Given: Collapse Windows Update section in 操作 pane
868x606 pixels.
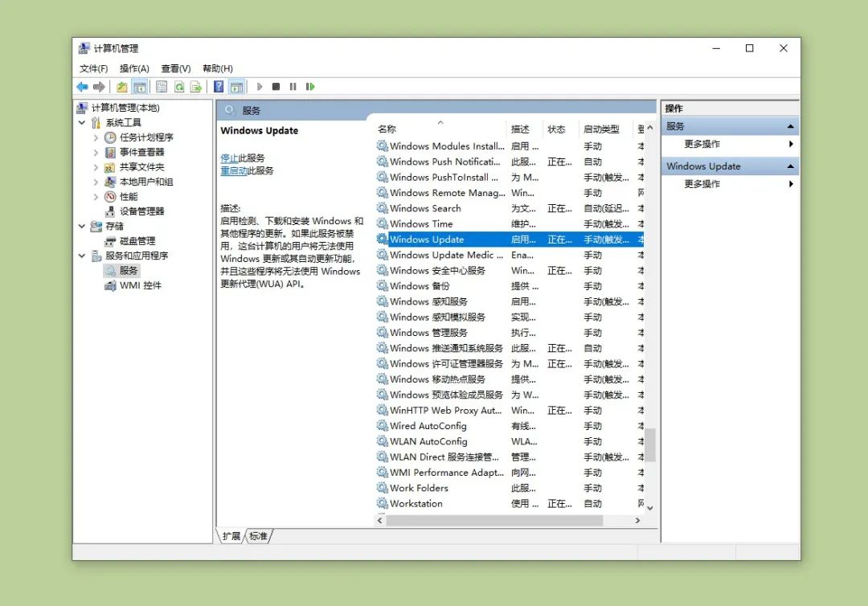Looking at the screenshot, I should tap(791, 166).
